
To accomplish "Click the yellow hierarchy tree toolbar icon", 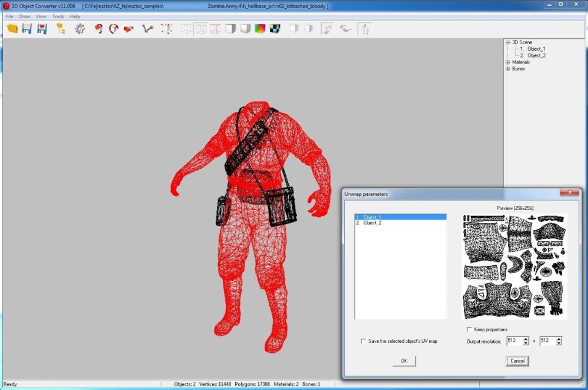I will [x=60, y=28].
